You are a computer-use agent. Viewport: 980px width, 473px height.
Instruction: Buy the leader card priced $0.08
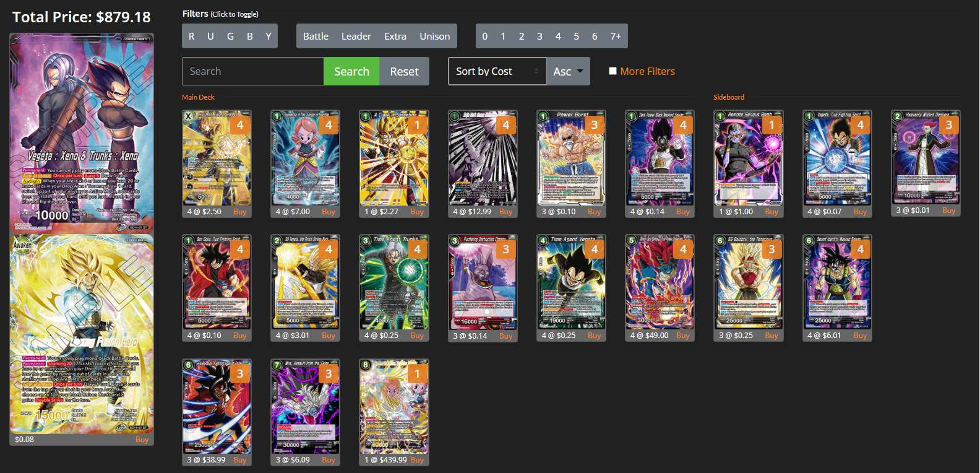pyautogui.click(x=142, y=440)
